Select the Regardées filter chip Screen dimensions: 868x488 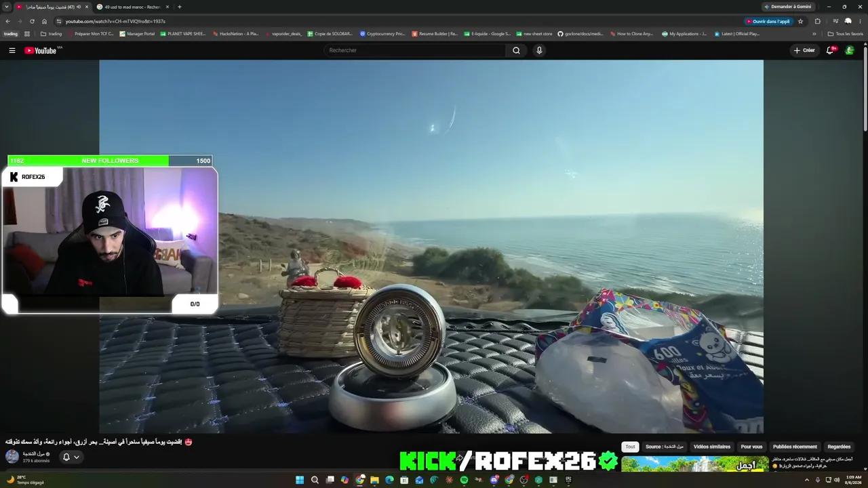(839, 447)
